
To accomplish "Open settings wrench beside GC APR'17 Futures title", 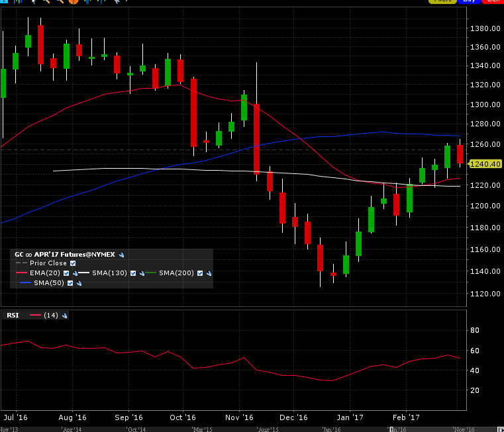I will coord(121,254).
